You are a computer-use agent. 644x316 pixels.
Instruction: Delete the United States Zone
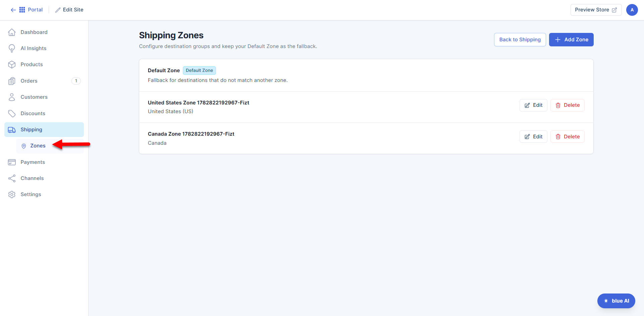tap(568, 105)
